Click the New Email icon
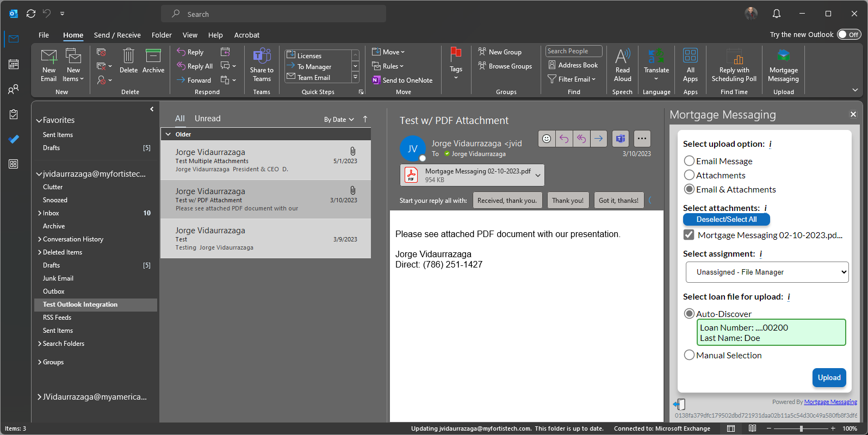The width and height of the screenshot is (868, 435). pos(48,65)
